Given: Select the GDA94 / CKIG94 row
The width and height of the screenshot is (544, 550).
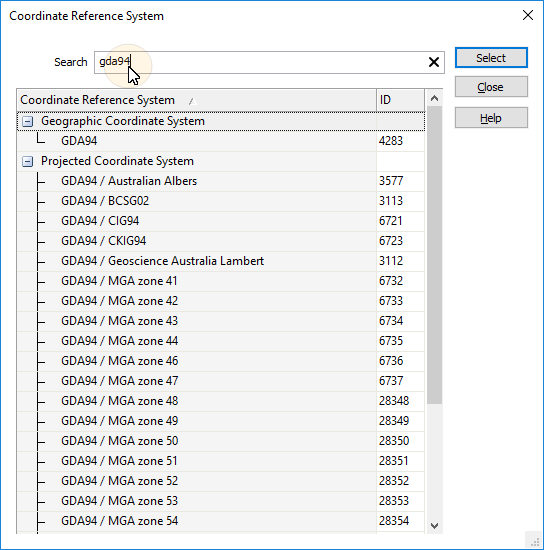Looking at the screenshot, I should 221,241.
